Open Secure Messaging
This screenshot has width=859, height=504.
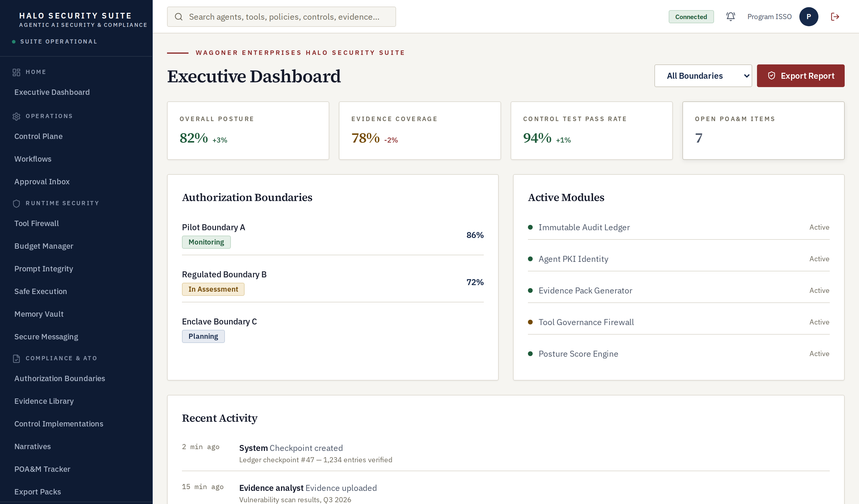tap(46, 337)
